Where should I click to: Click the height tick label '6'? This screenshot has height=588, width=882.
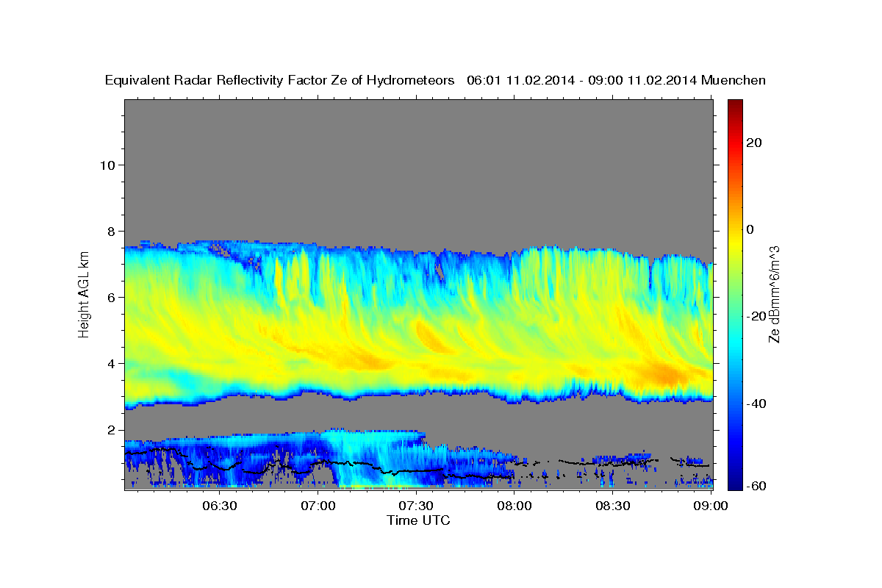pos(111,297)
